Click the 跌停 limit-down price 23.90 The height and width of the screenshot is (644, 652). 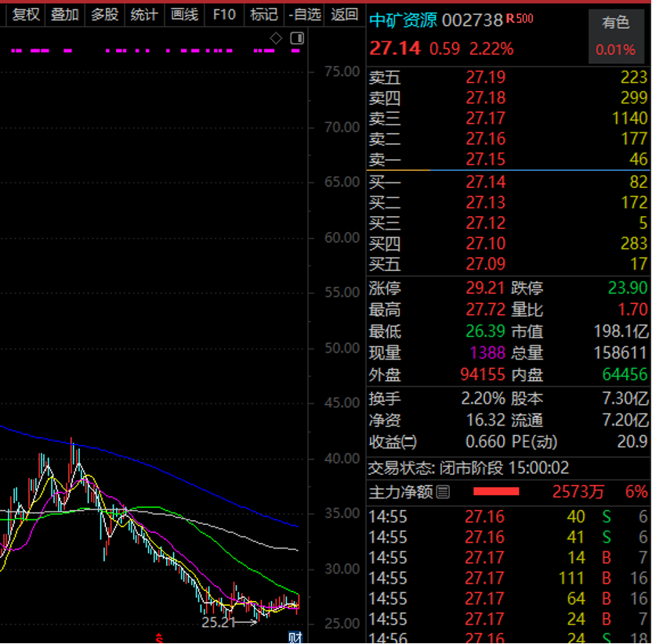[x=628, y=288]
